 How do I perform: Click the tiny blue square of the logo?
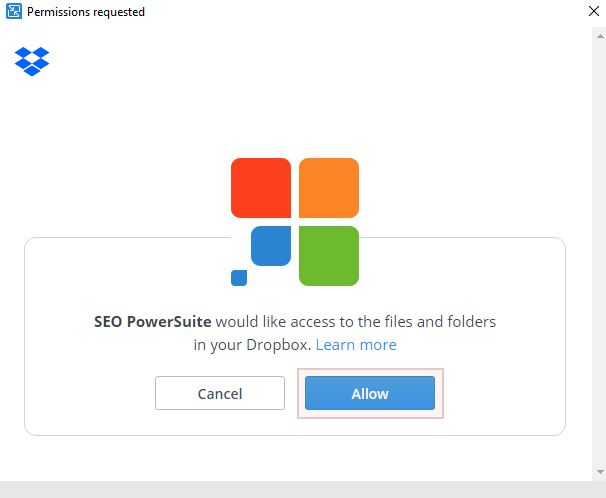coord(239,278)
